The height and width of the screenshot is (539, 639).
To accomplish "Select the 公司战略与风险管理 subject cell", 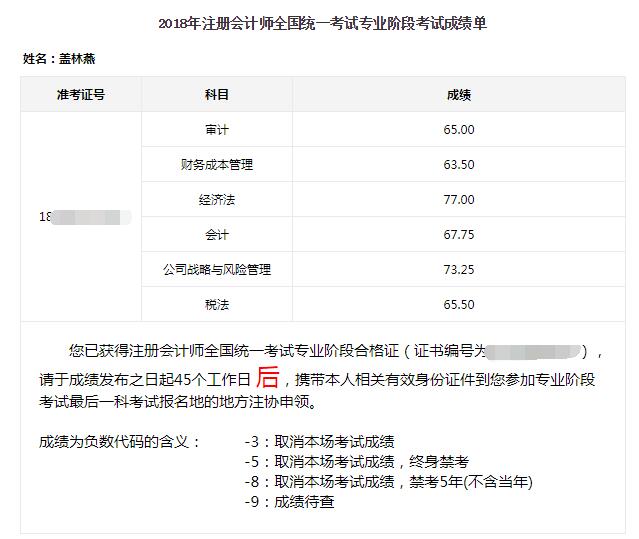I will pyautogui.click(x=217, y=270).
